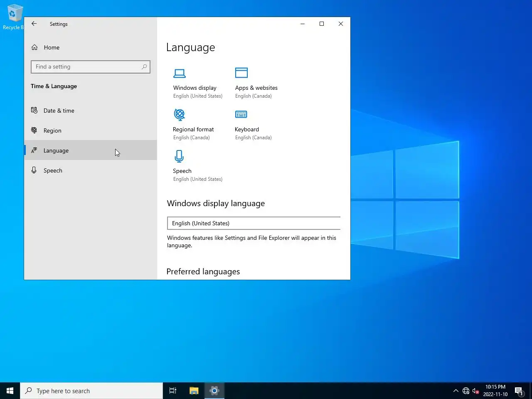
Task: Expand the Windows display language dropdown
Action: (254, 223)
